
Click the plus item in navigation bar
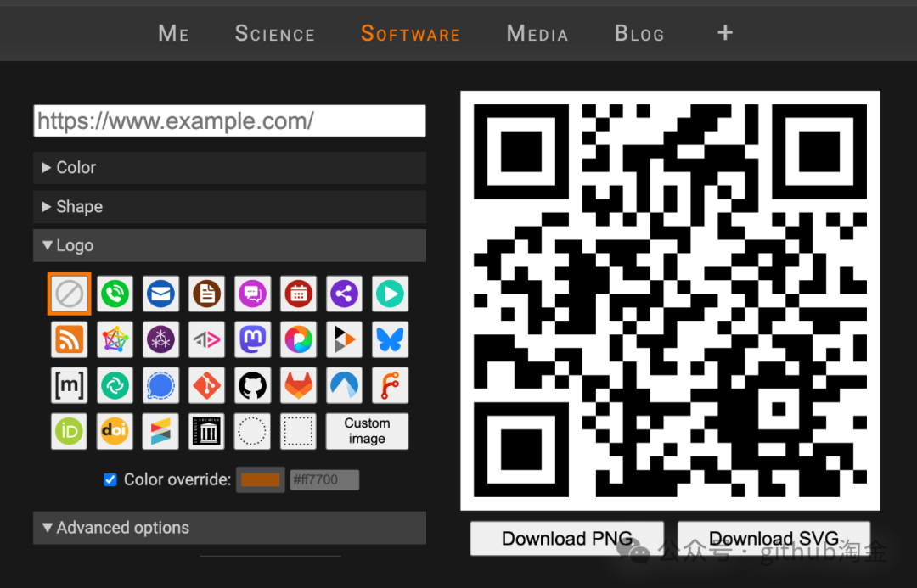pos(725,33)
